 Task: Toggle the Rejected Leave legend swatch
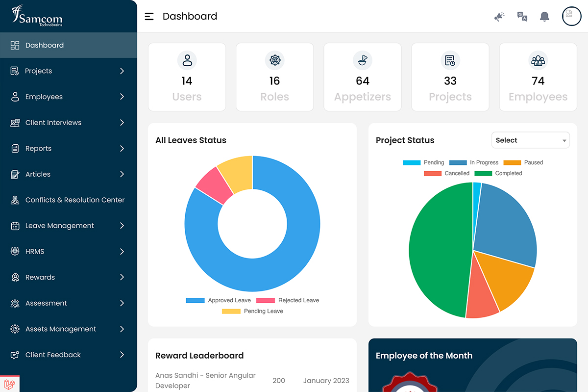pos(266,301)
